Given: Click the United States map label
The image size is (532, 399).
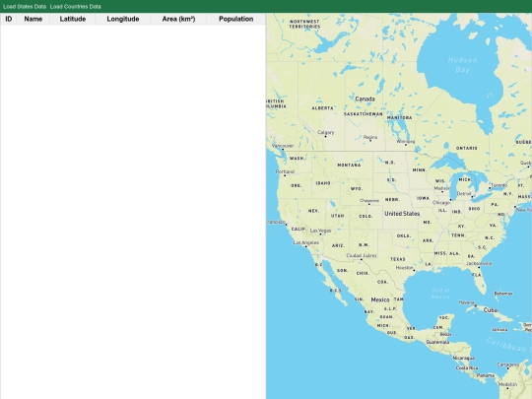Looking at the screenshot, I should (x=402, y=214).
